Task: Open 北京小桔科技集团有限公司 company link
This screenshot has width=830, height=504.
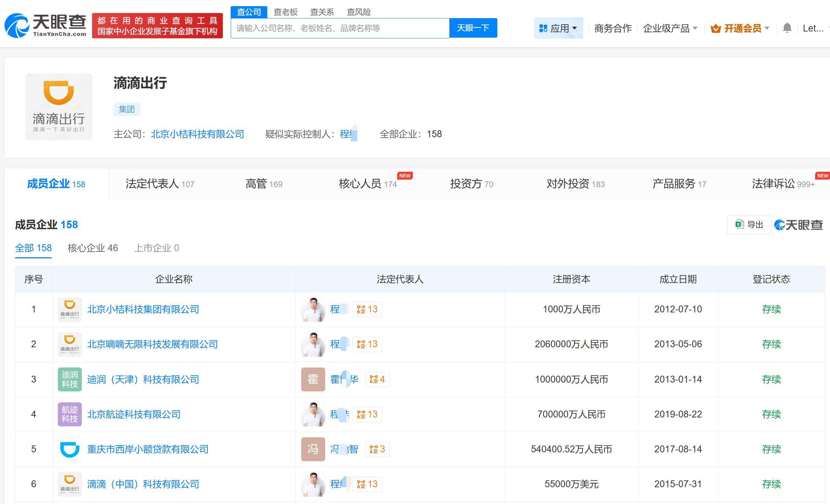Action: pos(143,309)
